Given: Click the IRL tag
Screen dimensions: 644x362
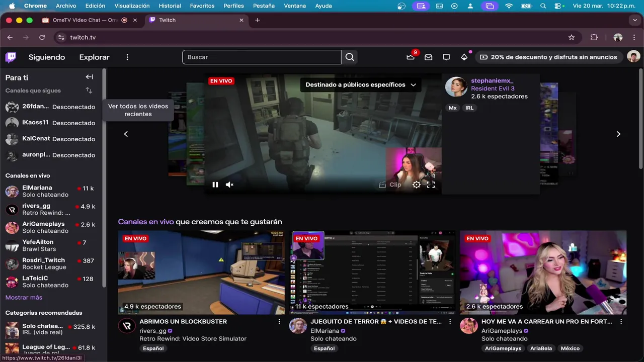Looking at the screenshot, I should coord(469,108).
